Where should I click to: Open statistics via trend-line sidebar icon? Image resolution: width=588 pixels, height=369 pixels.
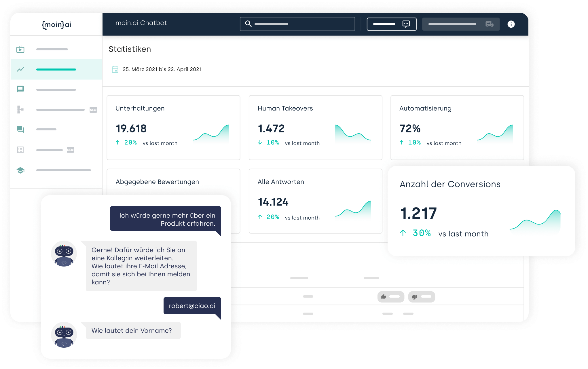tap(20, 69)
